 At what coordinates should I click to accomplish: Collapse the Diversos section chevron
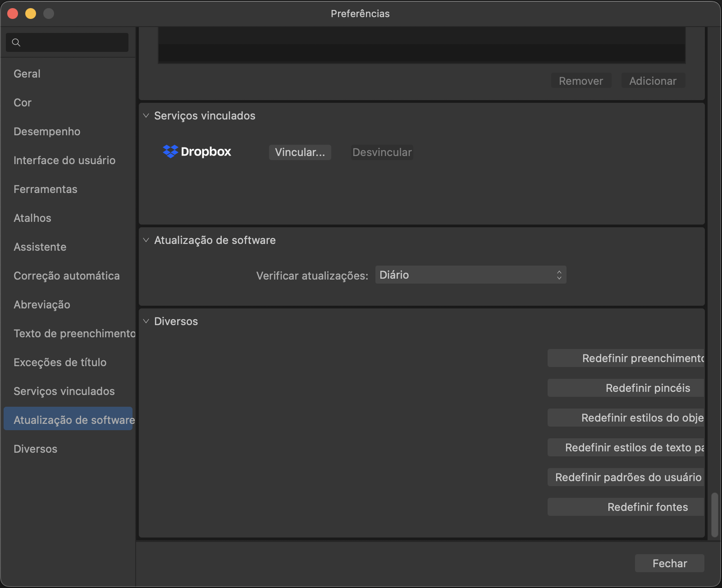coord(146,321)
